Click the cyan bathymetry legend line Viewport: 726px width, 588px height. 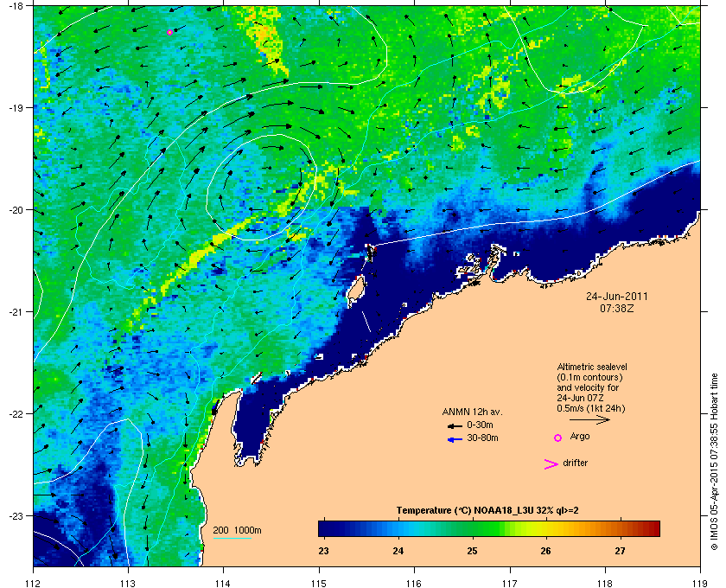pos(232,539)
